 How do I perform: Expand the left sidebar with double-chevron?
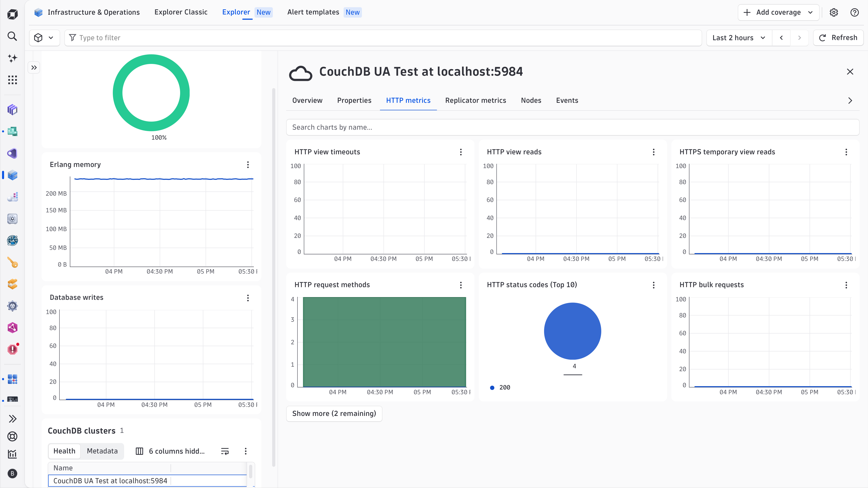tap(12, 419)
